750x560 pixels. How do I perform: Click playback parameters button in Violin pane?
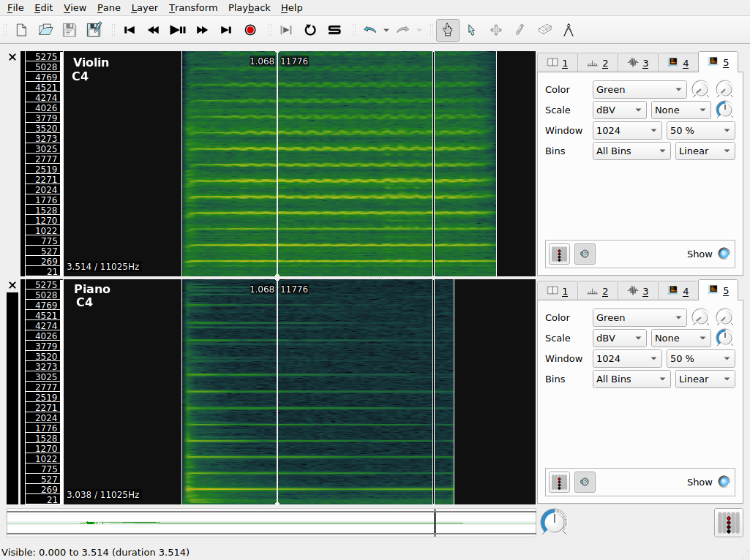(585, 254)
